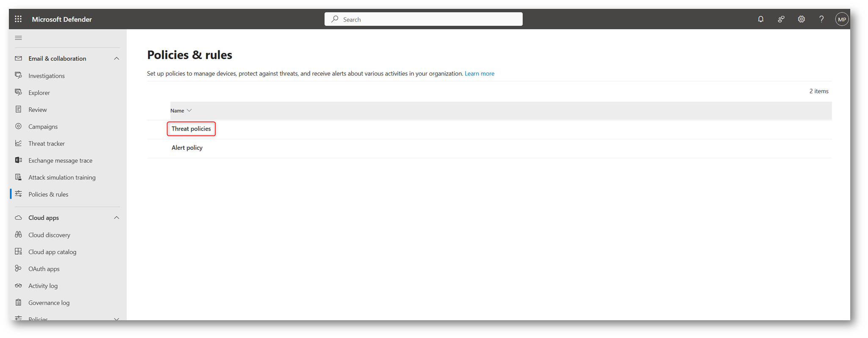Click the notifications bell icon
The height and width of the screenshot is (338, 868).
[x=761, y=19]
